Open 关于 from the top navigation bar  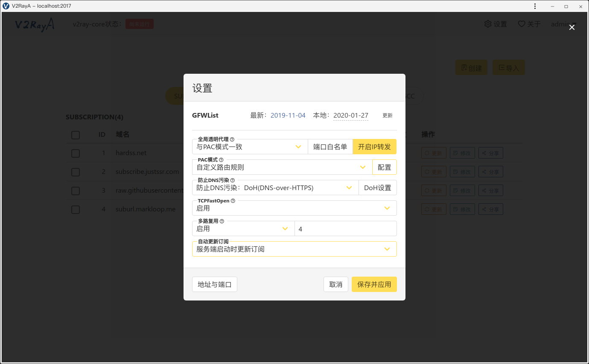(529, 24)
